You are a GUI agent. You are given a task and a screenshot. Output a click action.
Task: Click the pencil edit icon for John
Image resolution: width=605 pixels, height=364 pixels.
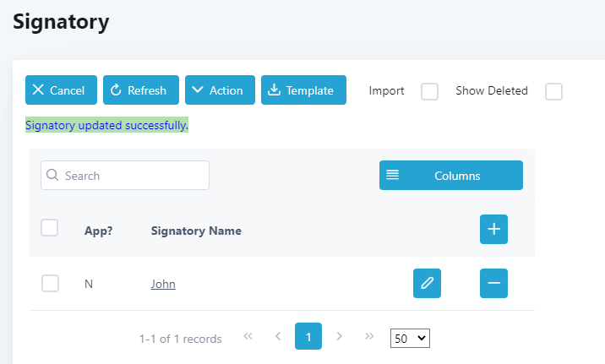click(427, 284)
